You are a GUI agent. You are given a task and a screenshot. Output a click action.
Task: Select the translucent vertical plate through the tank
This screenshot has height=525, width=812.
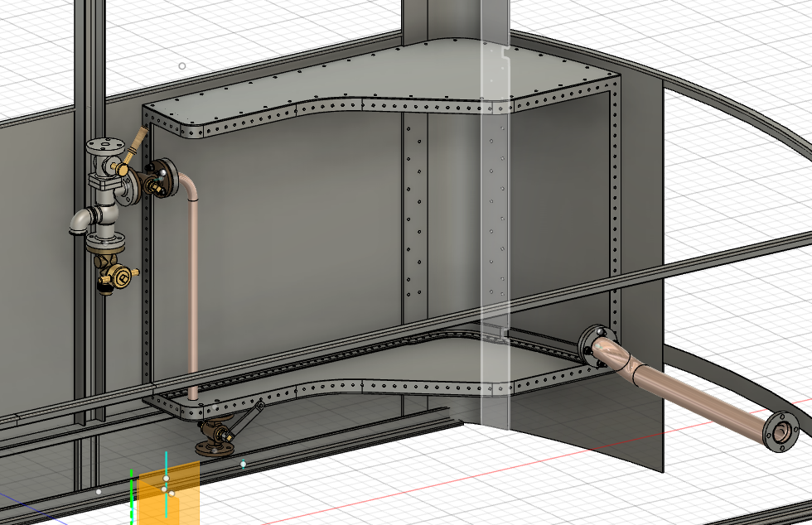point(495,216)
